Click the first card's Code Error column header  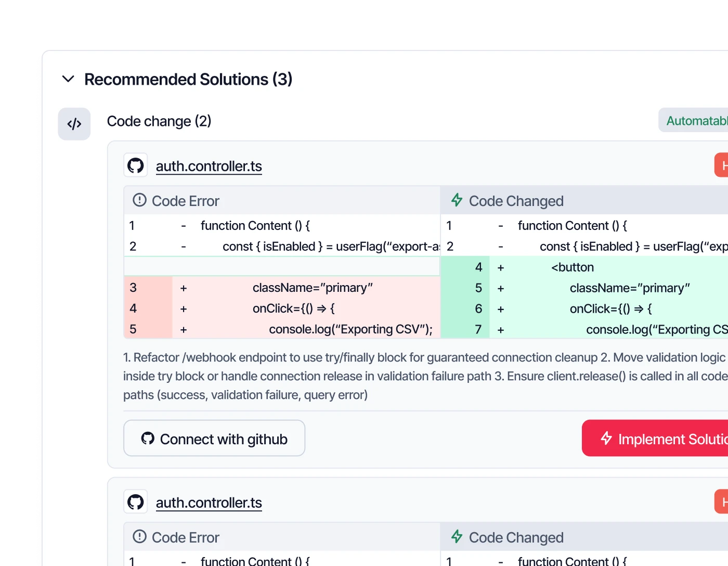[x=185, y=201]
